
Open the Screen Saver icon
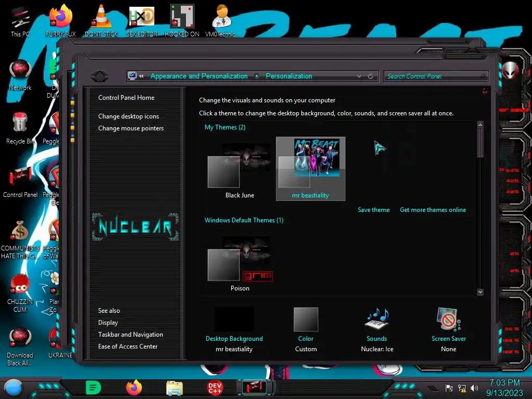click(x=448, y=318)
